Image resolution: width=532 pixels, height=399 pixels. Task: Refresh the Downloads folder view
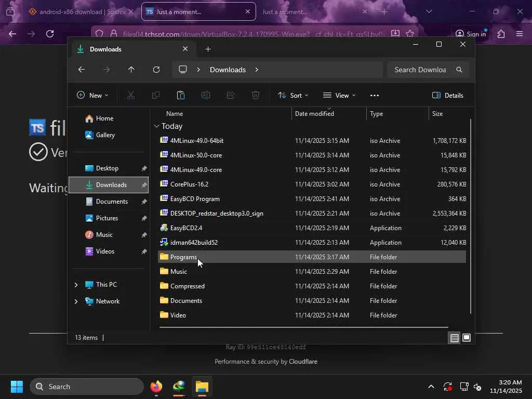coord(156,70)
